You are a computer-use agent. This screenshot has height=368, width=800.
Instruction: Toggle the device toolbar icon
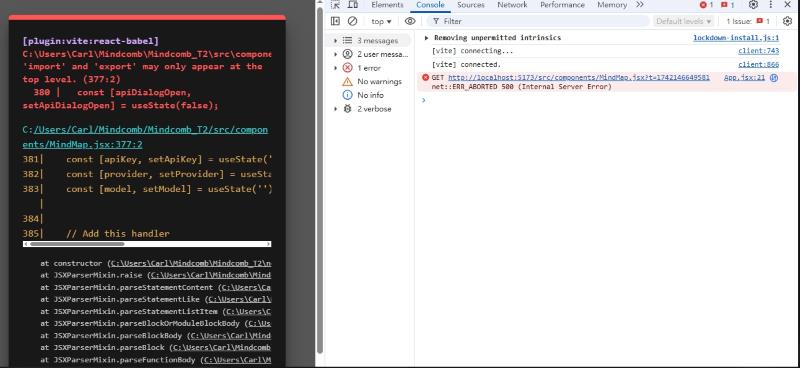(x=353, y=5)
